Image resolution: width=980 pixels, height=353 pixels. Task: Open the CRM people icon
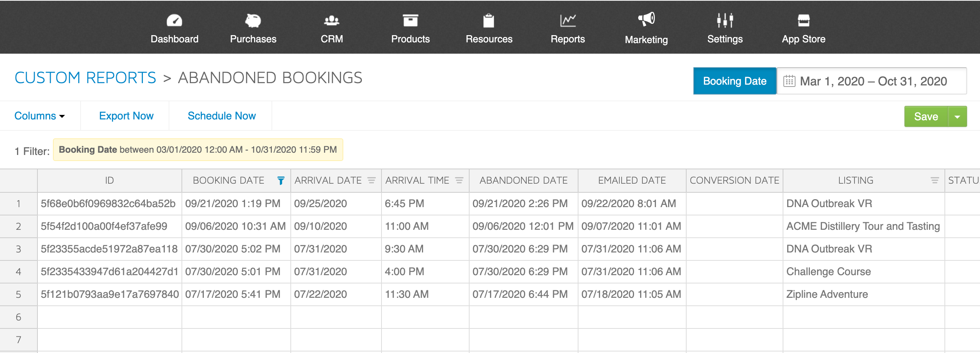click(x=331, y=20)
